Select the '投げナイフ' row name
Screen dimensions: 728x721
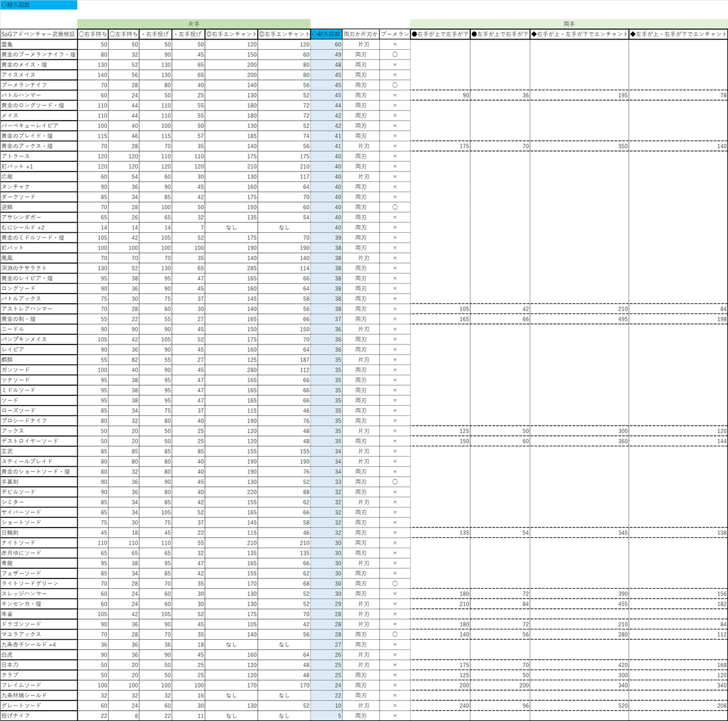click(39, 716)
